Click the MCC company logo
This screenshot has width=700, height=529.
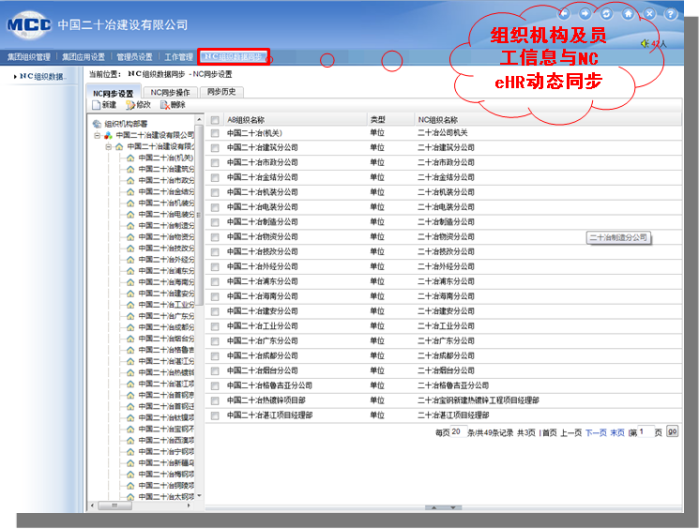(x=29, y=24)
